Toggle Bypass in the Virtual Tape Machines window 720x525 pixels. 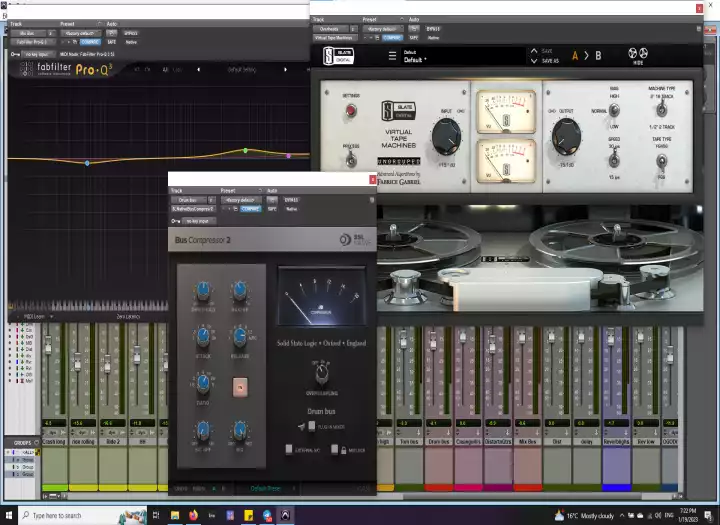tap(433, 29)
